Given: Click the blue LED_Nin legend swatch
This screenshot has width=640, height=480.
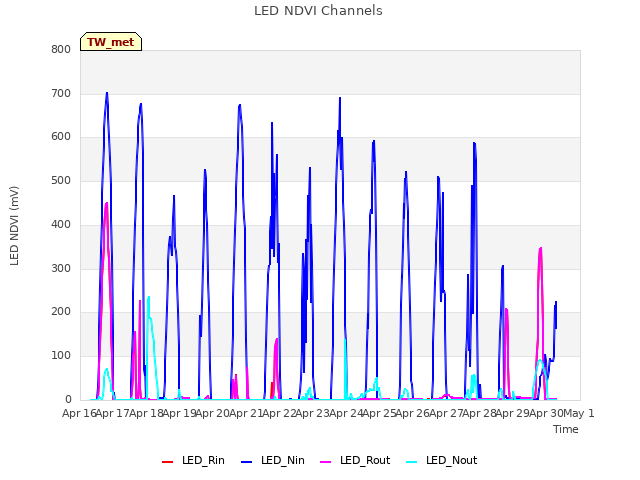Looking at the screenshot, I should point(247,461).
